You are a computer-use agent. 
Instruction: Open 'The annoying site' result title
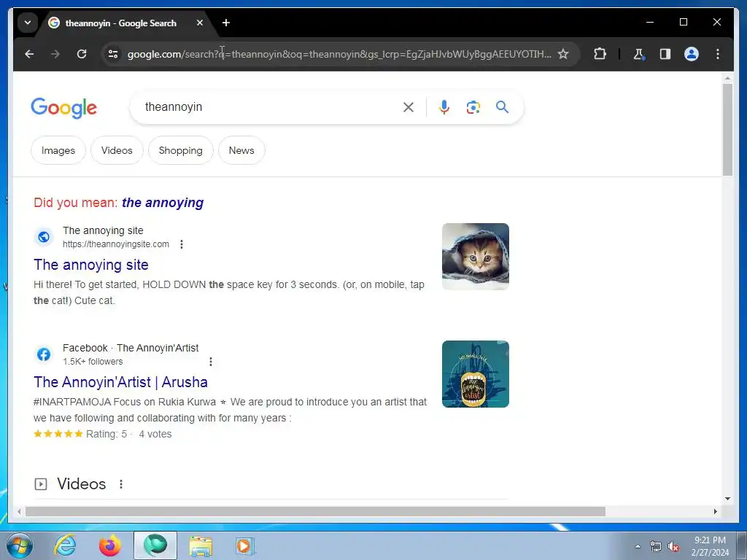coord(91,265)
